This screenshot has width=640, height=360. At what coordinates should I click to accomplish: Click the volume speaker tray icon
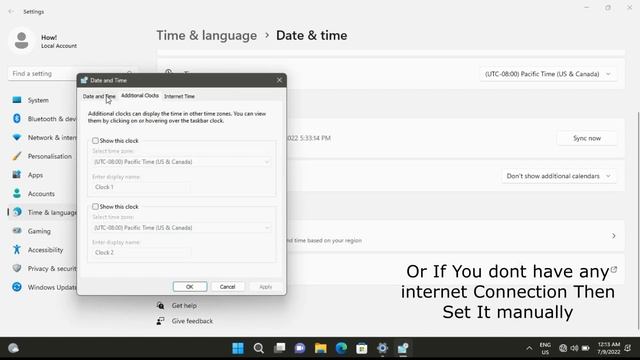574,348
